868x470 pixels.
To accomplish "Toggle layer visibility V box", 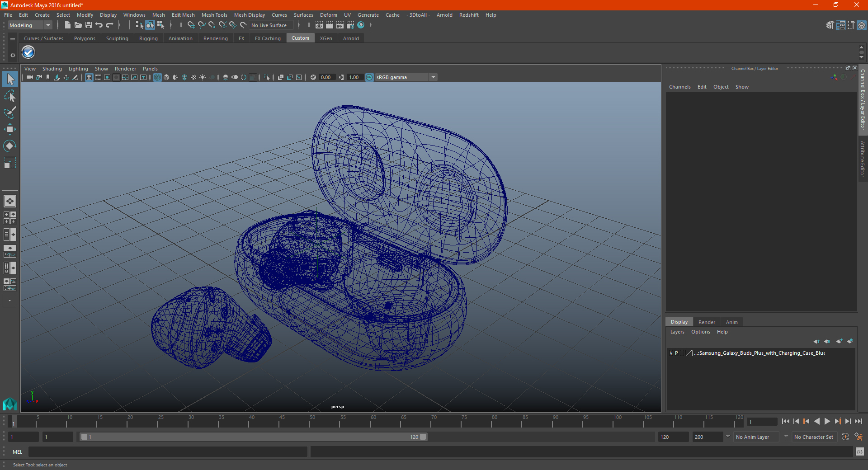I will (x=671, y=353).
